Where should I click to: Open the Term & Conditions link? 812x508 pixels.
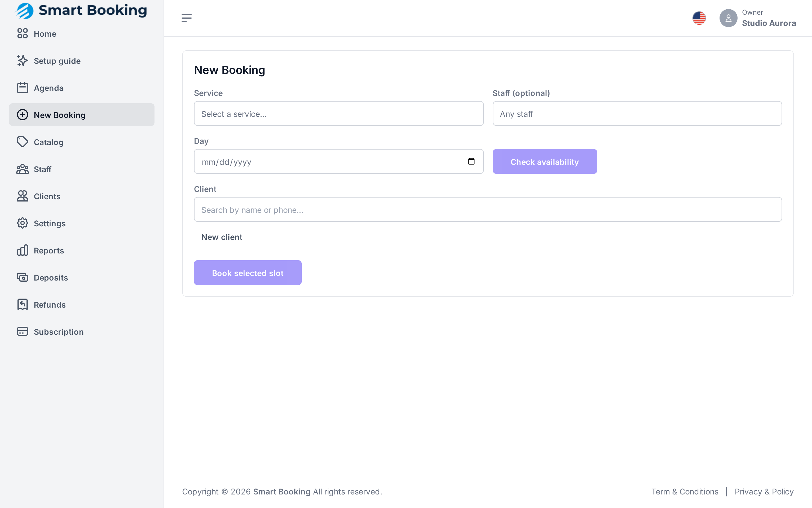click(685, 492)
